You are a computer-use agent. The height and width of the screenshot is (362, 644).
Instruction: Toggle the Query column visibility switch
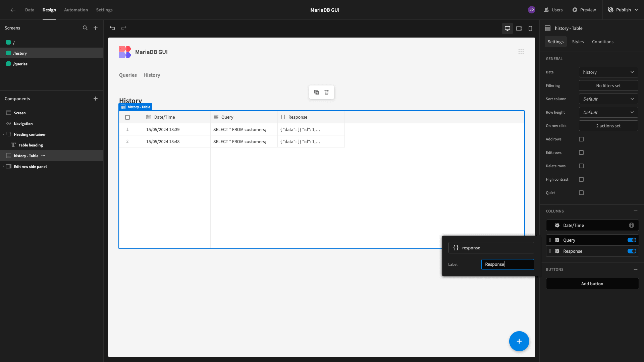click(632, 240)
